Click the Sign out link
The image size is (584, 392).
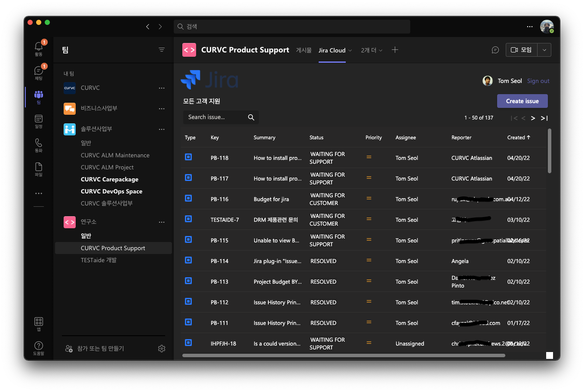point(538,81)
